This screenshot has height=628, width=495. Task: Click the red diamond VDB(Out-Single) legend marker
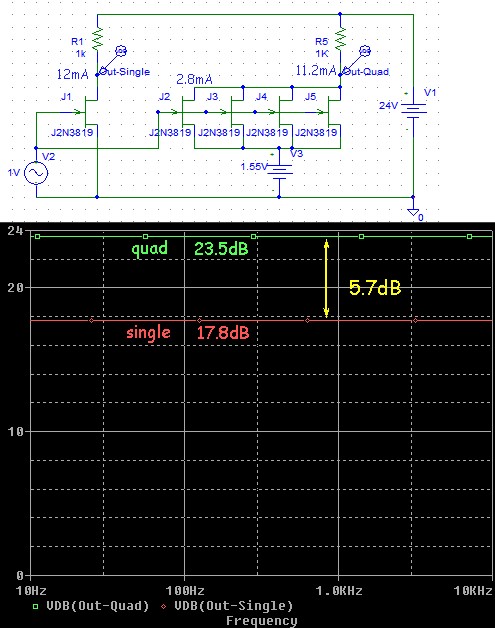click(163, 606)
